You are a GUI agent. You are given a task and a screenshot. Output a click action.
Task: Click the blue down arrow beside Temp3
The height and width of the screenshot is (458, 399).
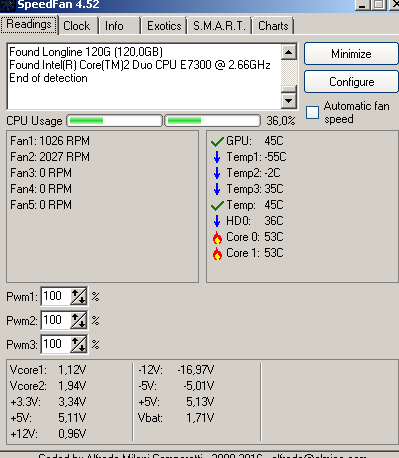[x=217, y=189]
